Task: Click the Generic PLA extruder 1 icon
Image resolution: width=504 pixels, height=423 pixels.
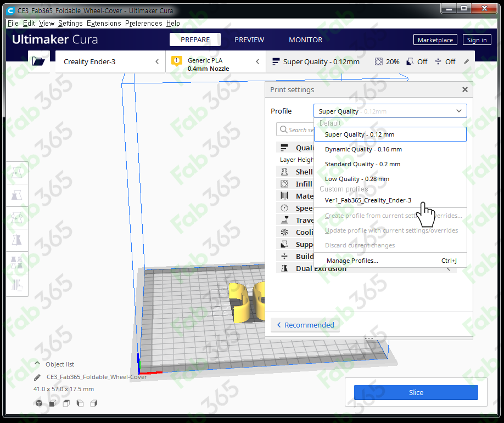Action: (176, 61)
